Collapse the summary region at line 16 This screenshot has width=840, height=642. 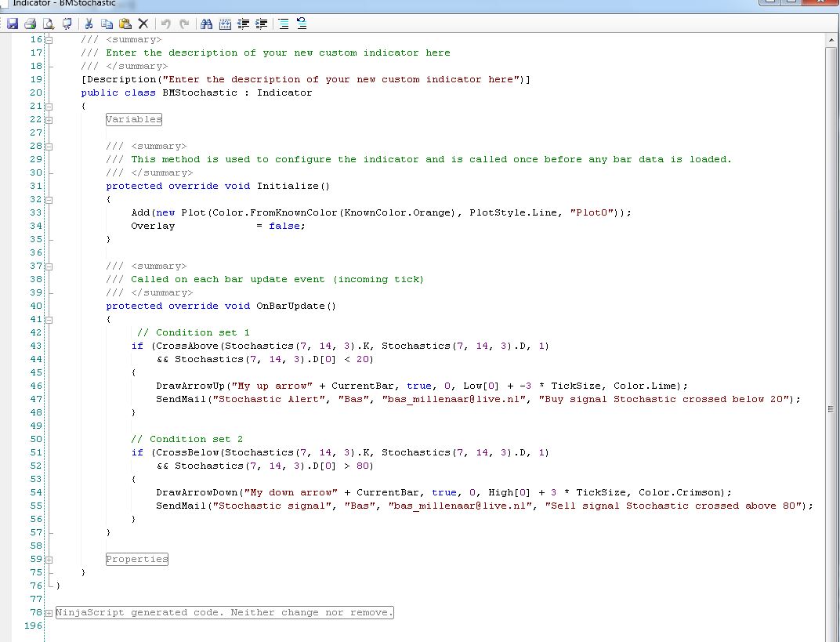pos(49,40)
